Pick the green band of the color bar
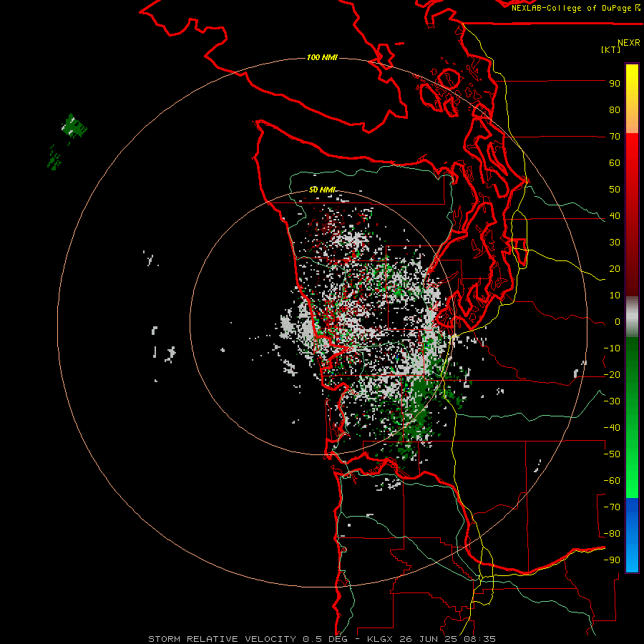The image size is (644, 644). coord(632,418)
